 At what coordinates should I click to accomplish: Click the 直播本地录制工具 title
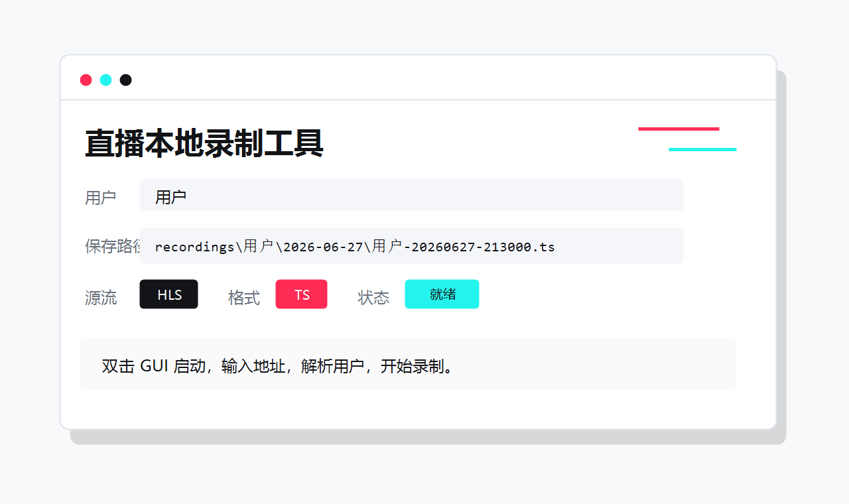click(x=204, y=143)
